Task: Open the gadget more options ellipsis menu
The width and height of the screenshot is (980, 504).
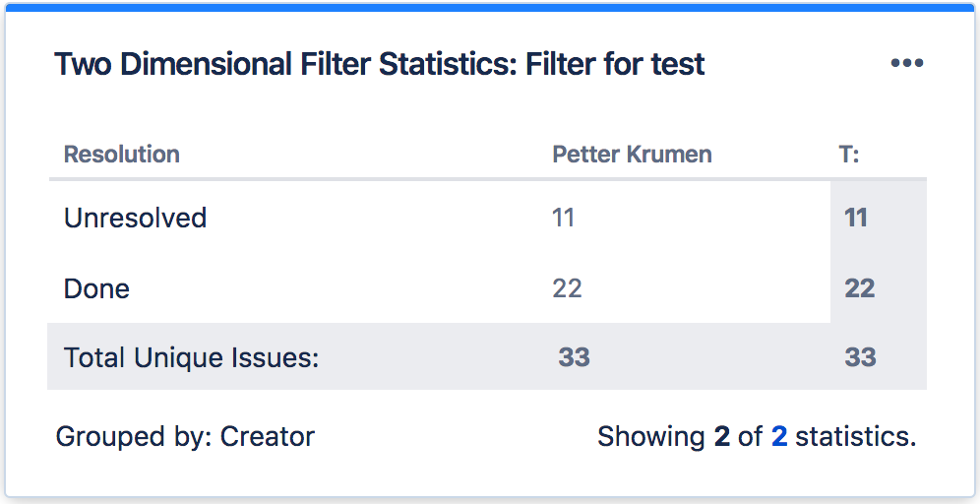Action: click(x=906, y=64)
